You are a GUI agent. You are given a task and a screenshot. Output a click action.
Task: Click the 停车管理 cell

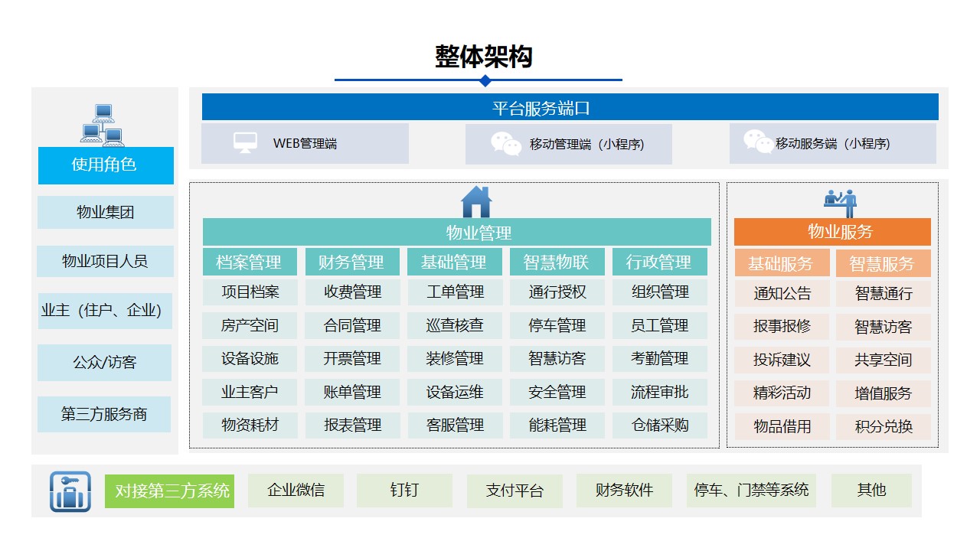point(557,325)
